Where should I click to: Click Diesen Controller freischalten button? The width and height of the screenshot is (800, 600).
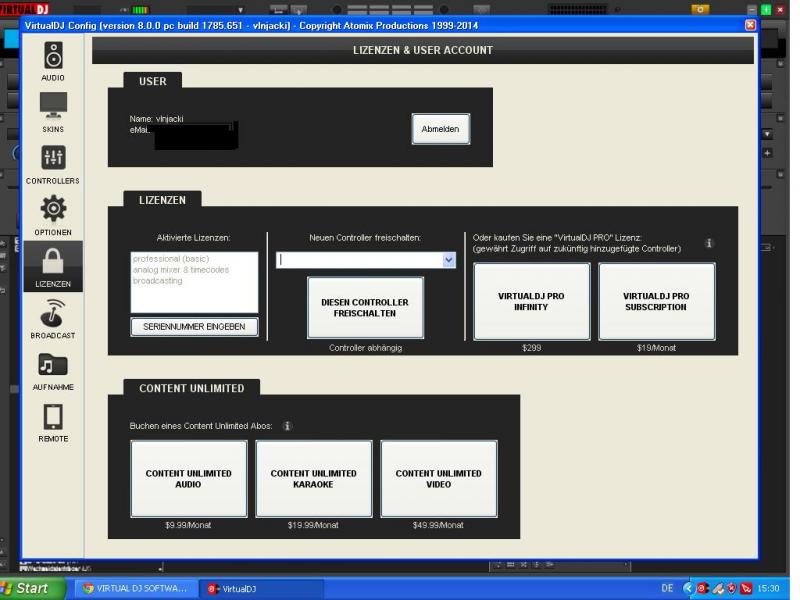click(365, 308)
